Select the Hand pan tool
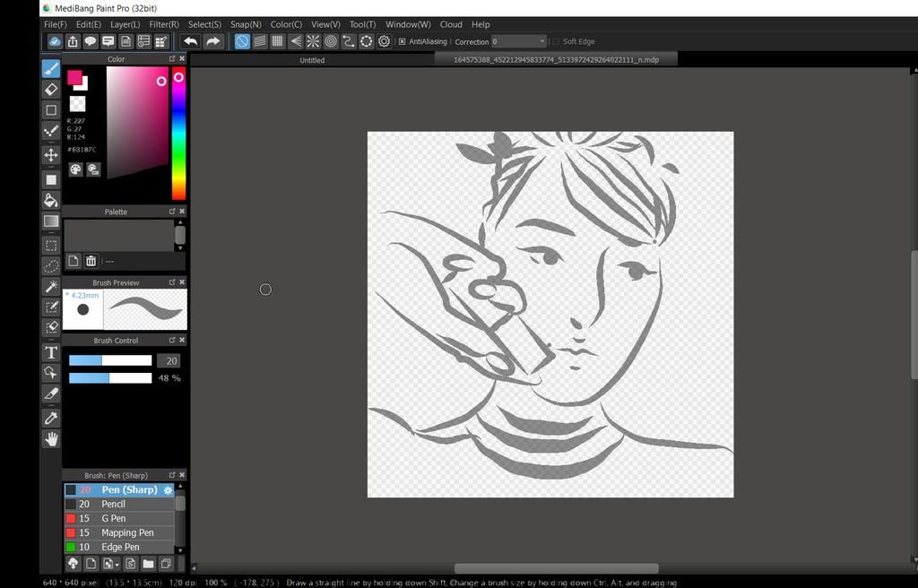918x588 pixels. pyautogui.click(x=51, y=438)
